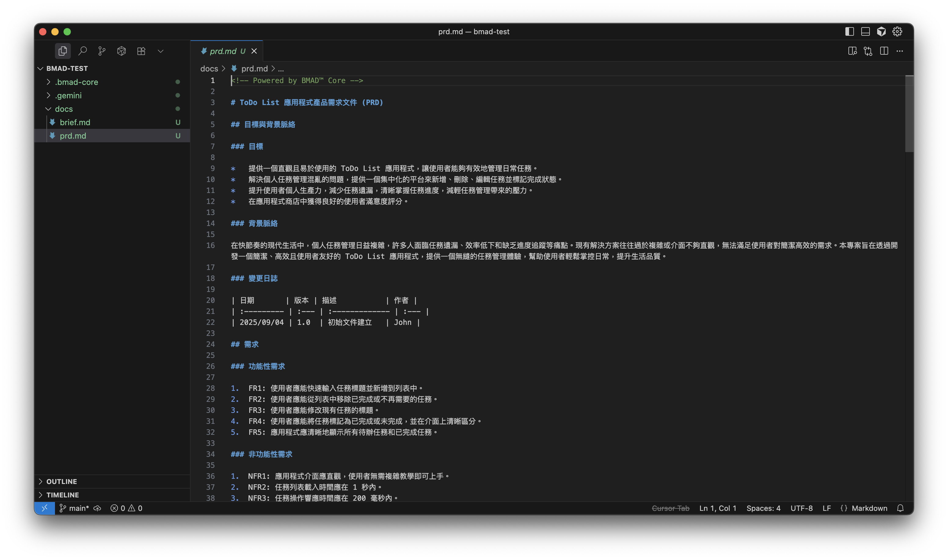Expand the .bmad-core folder

[112, 82]
